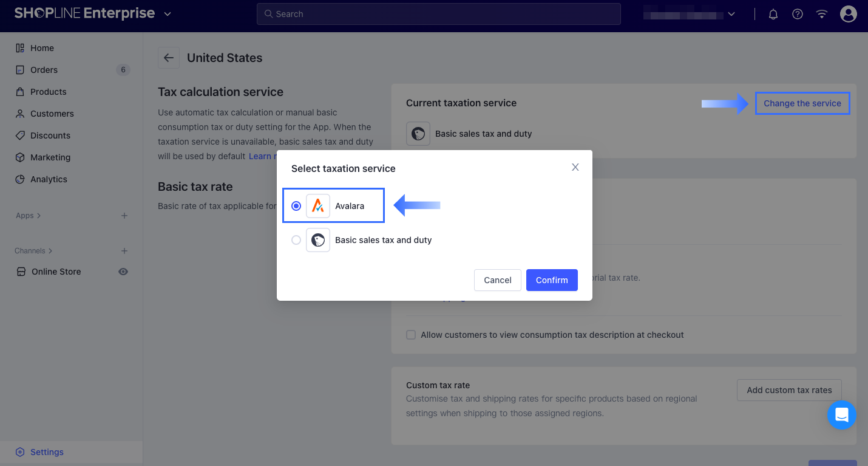
Task: Click the Tax calculation service heading
Action: pyautogui.click(x=220, y=92)
